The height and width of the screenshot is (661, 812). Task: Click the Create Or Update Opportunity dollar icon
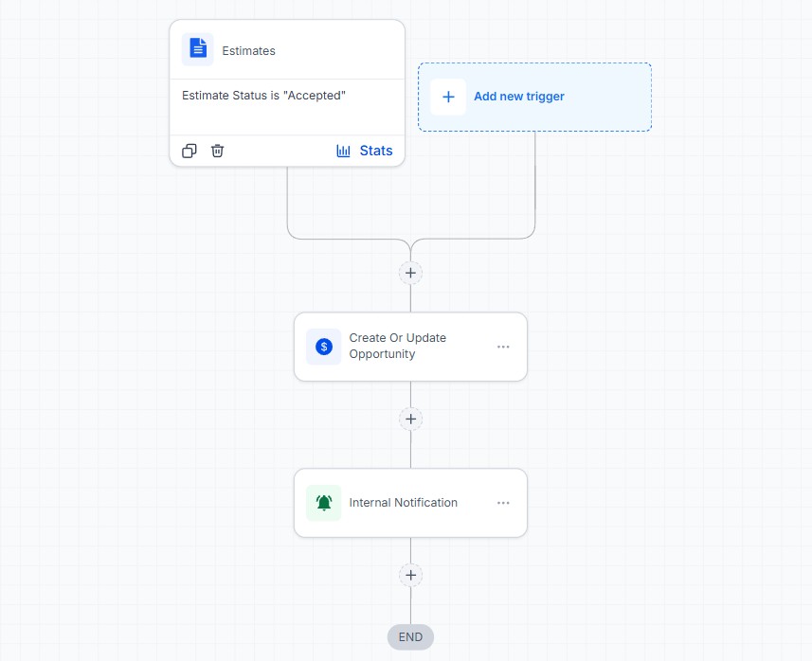click(324, 347)
